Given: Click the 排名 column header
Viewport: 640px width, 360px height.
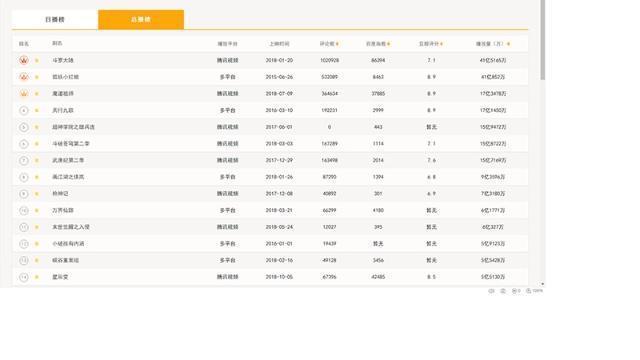Looking at the screenshot, I should pyautogui.click(x=24, y=44).
